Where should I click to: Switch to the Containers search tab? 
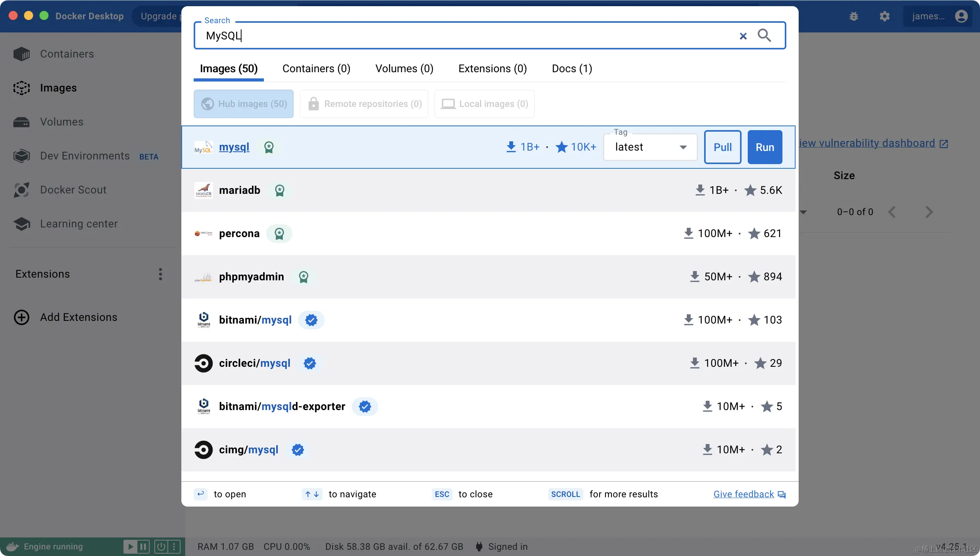(316, 68)
